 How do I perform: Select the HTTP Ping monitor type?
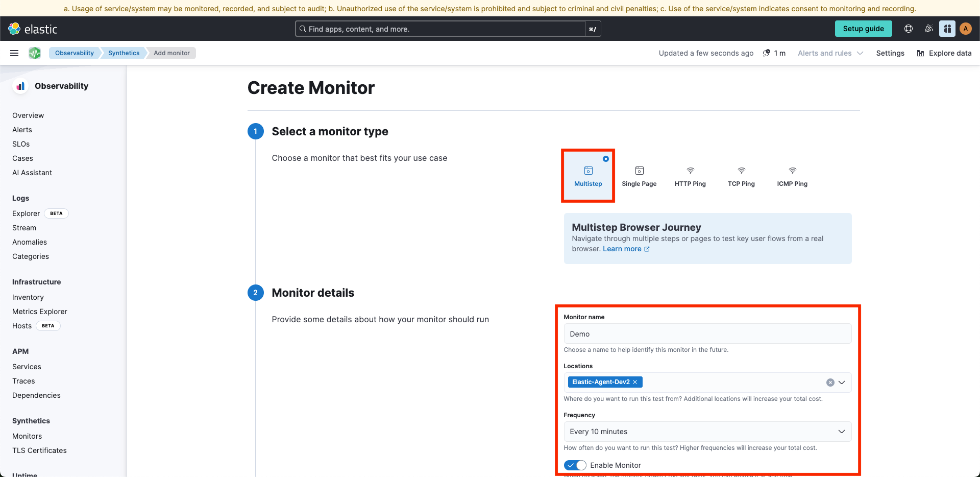pos(690,176)
